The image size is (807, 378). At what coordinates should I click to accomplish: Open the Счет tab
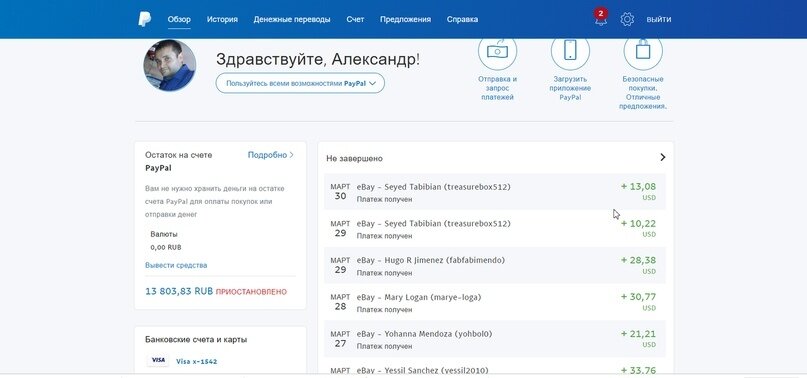coord(355,20)
